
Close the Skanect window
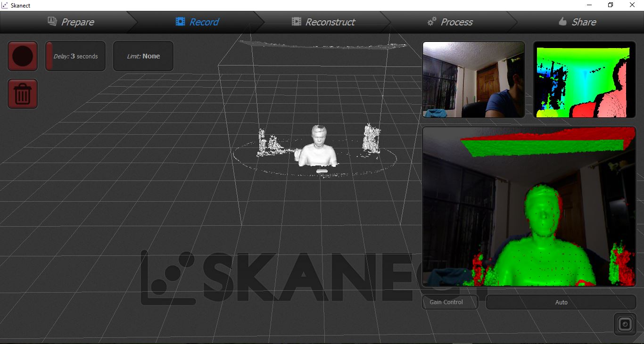pos(632,5)
